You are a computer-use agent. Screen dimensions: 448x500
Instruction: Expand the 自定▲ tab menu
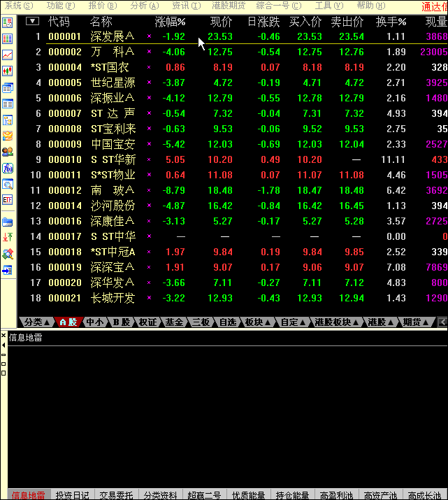(293, 322)
